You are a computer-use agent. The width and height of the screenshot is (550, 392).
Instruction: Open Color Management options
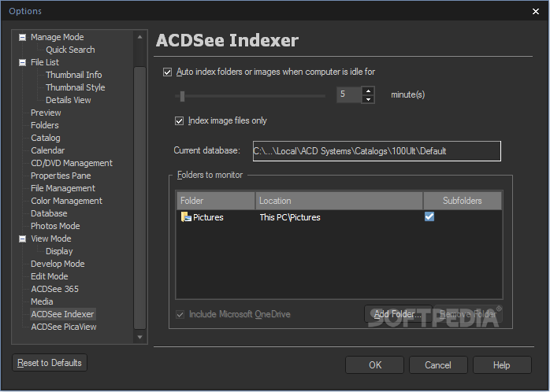coord(67,201)
